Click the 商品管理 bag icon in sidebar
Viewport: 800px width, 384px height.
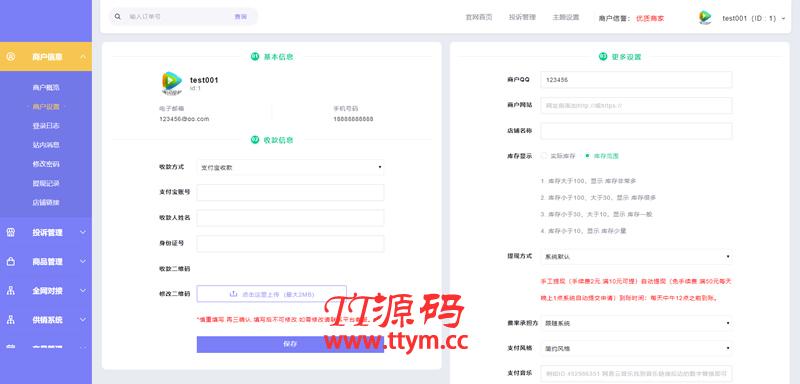tap(11, 262)
